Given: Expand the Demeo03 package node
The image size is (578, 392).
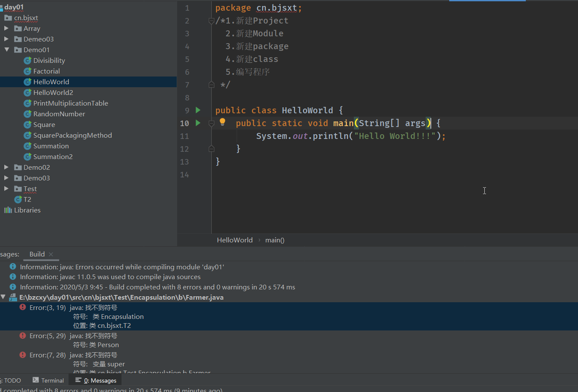Looking at the screenshot, I should pyautogui.click(x=6, y=39).
